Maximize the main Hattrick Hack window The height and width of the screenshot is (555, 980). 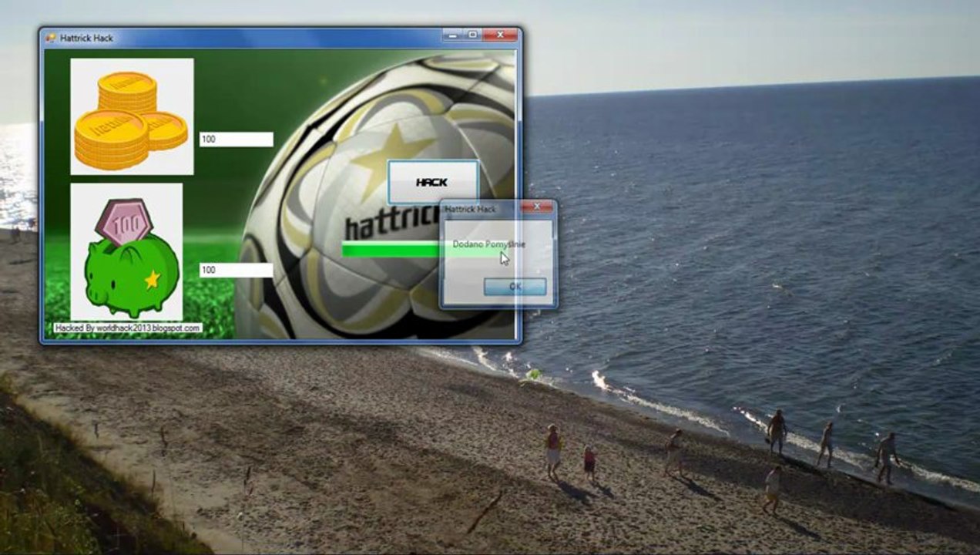click(472, 35)
